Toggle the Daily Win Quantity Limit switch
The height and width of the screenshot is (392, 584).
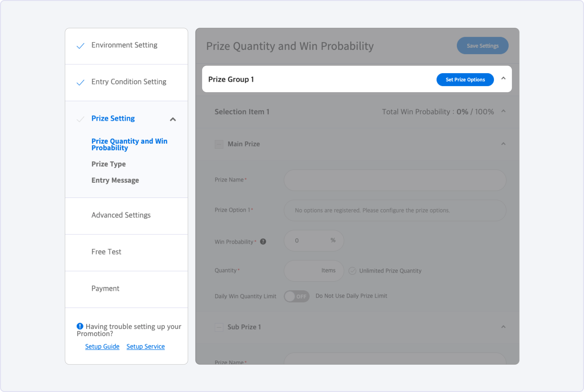tap(297, 296)
